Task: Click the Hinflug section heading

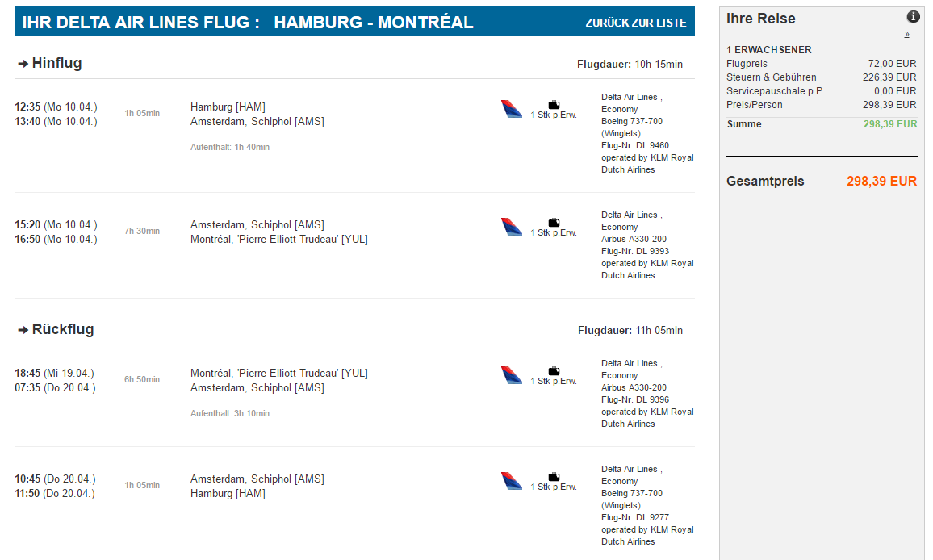Action: click(x=56, y=63)
